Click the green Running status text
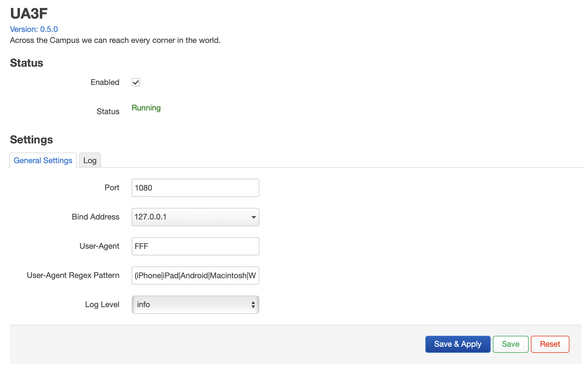 point(146,108)
